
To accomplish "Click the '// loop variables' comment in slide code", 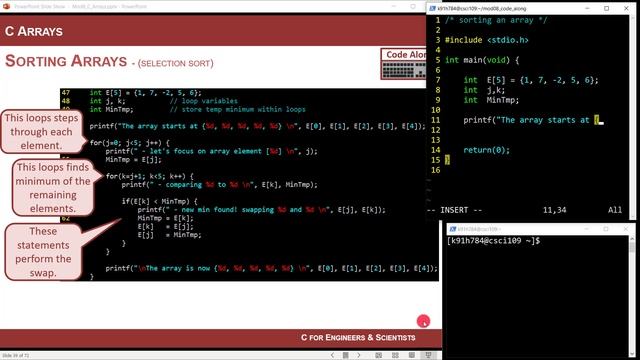I will click(204, 101).
